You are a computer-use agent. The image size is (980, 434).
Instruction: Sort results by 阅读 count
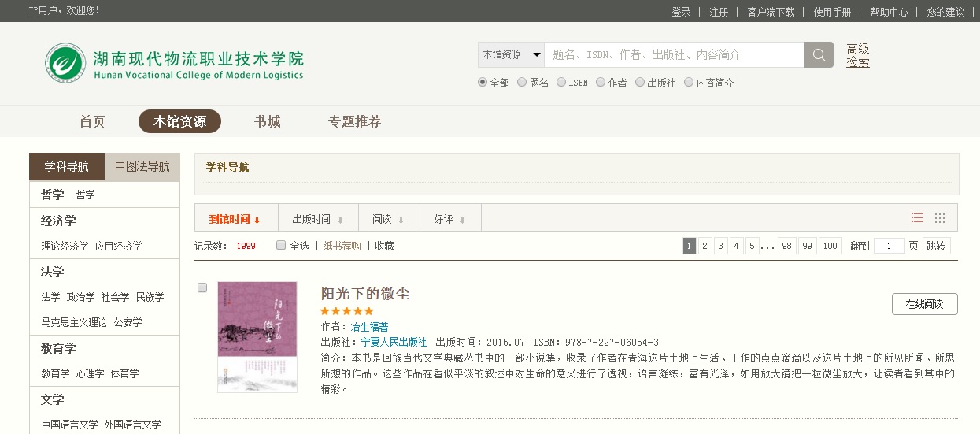pos(388,219)
